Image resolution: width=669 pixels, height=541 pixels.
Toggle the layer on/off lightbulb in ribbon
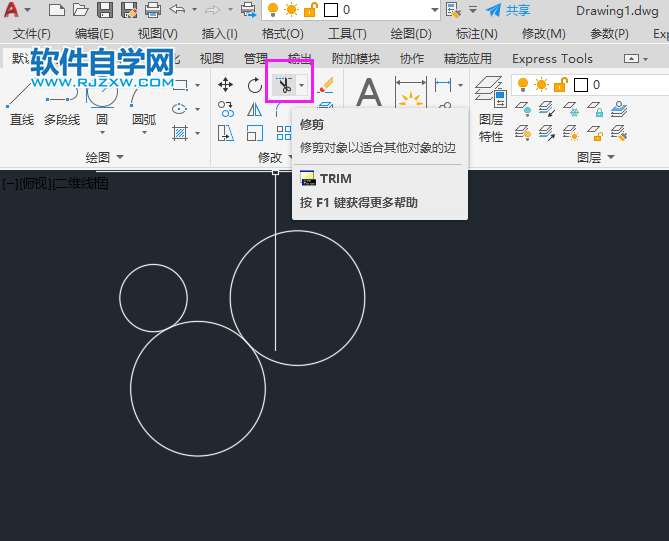tap(522, 85)
